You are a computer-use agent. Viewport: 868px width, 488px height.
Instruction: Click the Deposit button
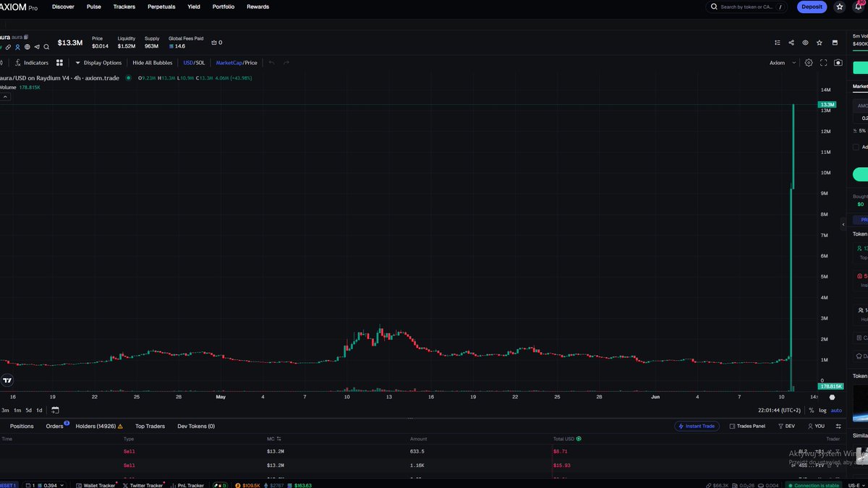(812, 7)
